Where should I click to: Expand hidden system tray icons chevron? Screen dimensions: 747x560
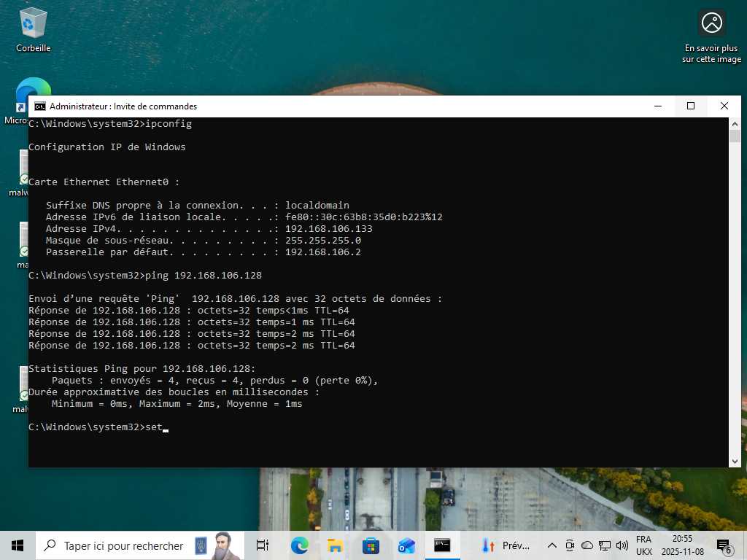click(551, 545)
